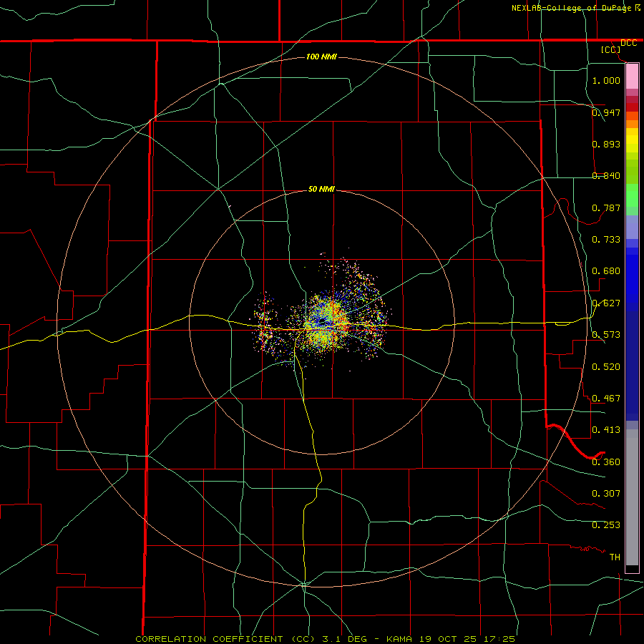Select the 0.680 legend value

point(606,270)
